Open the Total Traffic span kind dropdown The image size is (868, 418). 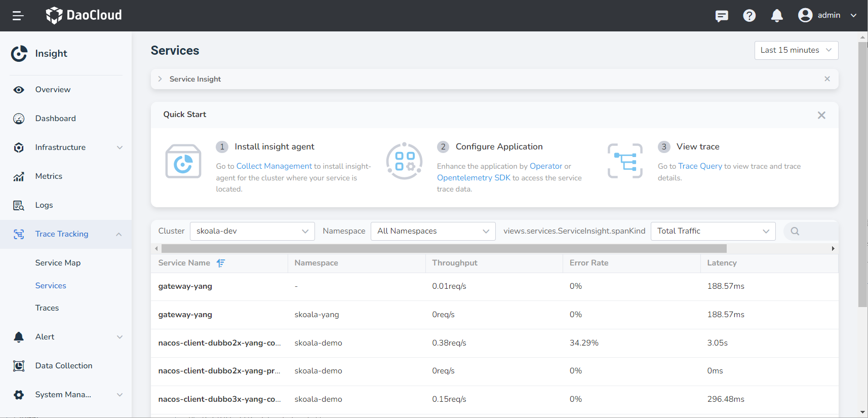tap(713, 231)
